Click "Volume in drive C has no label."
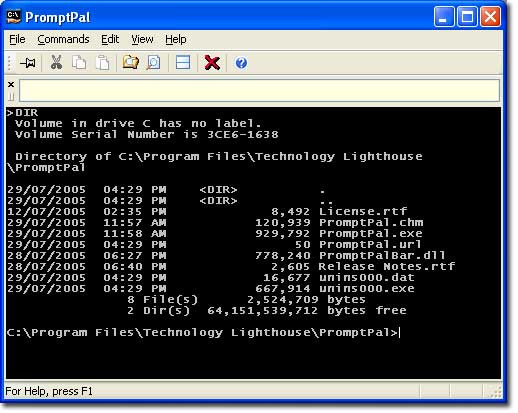This screenshot has height=413, width=518. point(138,124)
